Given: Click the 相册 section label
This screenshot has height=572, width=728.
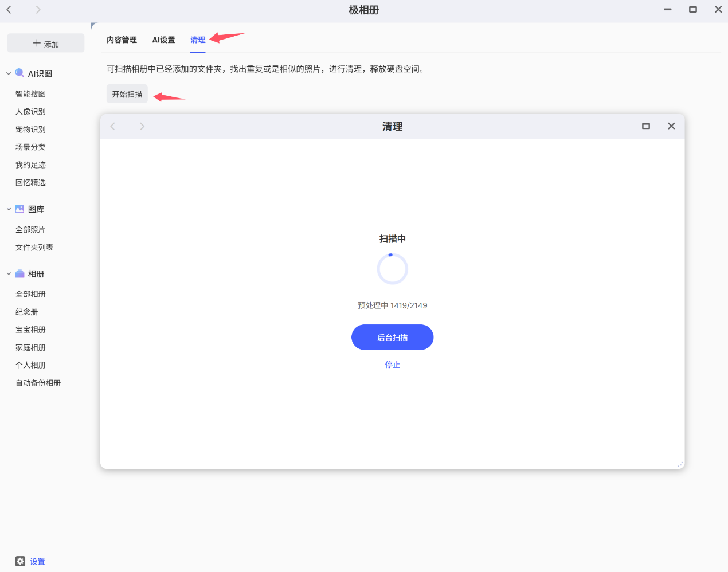Looking at the screenshot, I should (x=36, y=274).
